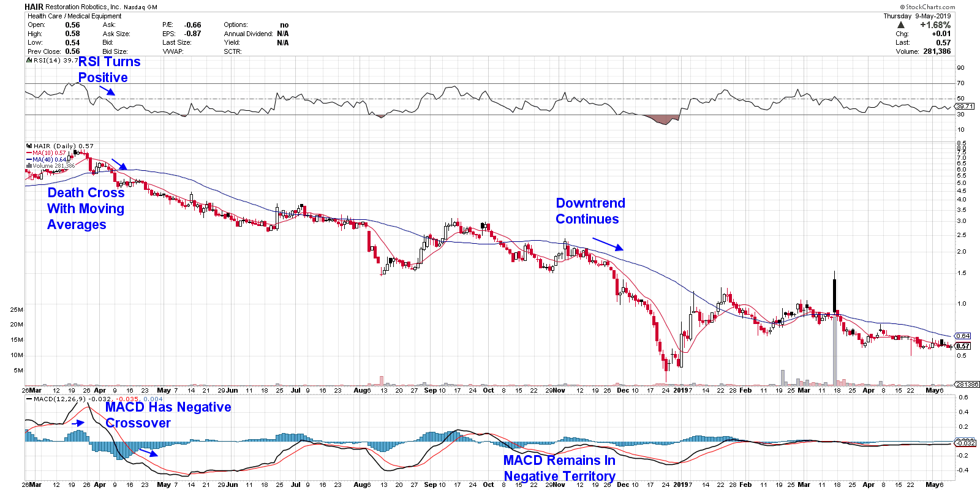Click the High value 0.58
This screenshot has height=490, width=980.
[72, 34]
